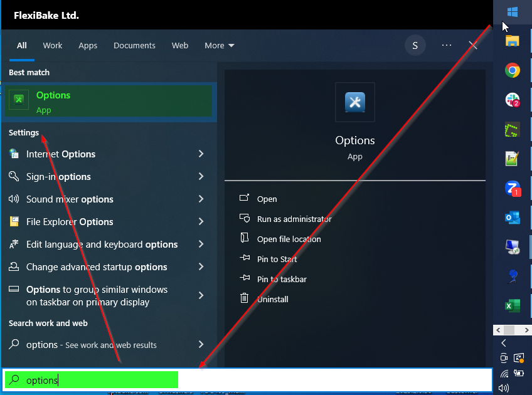Click the taskbar scrollbar left arrow

click(x=498, y=330)
